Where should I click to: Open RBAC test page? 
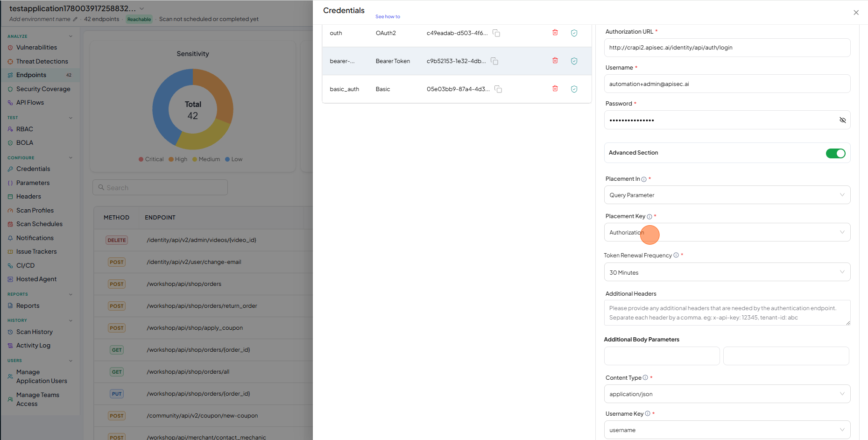point(25,129)
